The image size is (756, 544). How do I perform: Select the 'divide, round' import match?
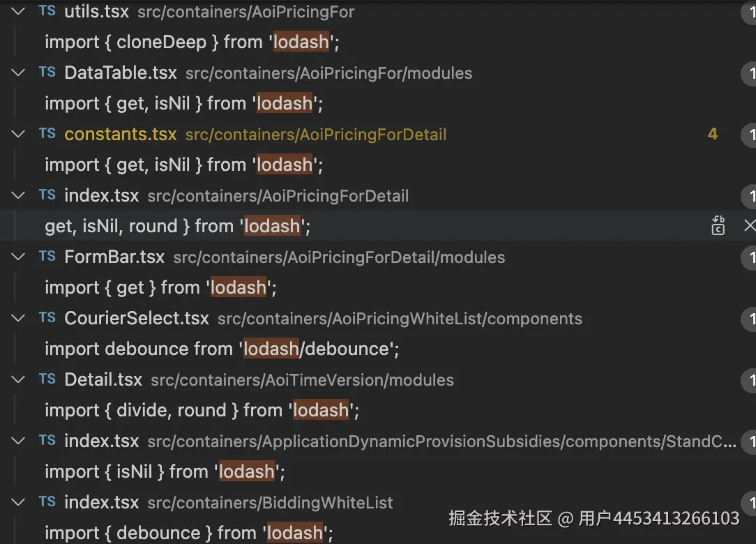click(x=202, y=410)
